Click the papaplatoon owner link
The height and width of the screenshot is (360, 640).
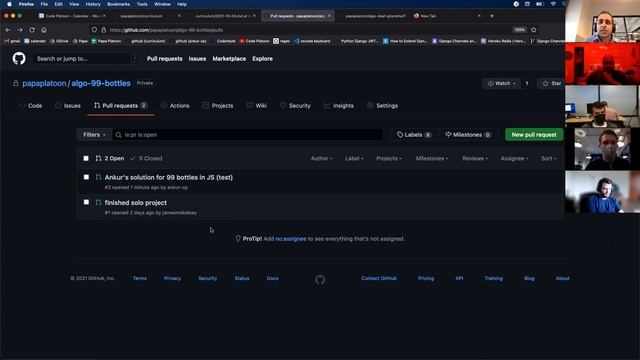(44, 83)
